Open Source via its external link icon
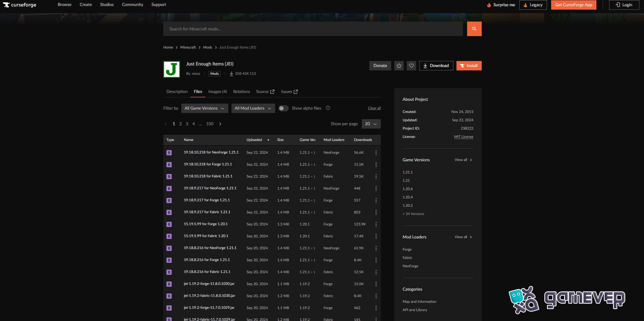The image size is (644, 321). click(272, 91)
